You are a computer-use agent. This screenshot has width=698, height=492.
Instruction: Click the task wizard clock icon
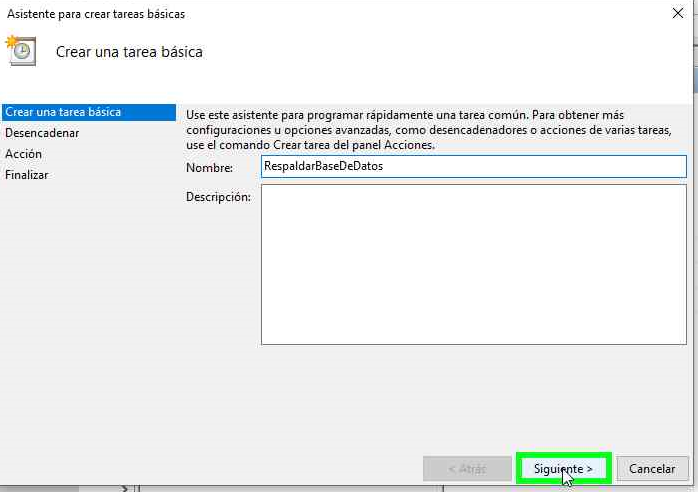(x=20, y=51)
